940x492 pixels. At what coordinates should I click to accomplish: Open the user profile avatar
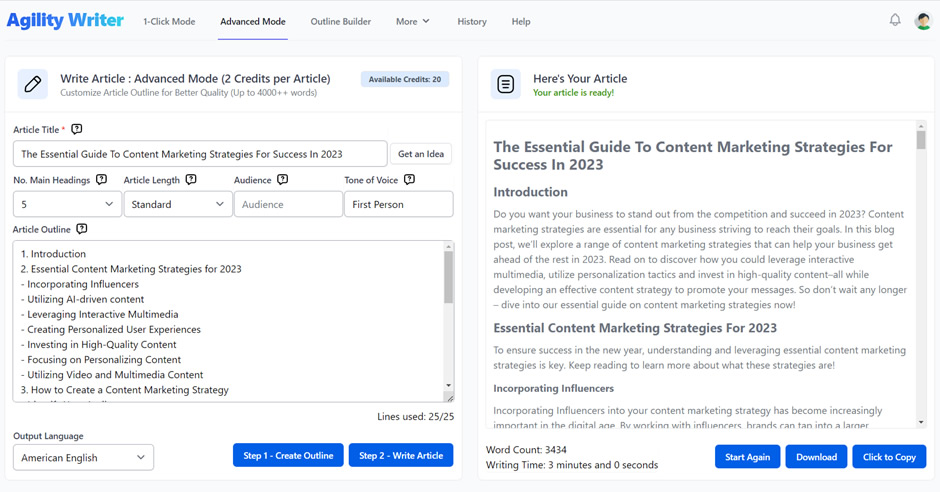[x=923, y=21]
